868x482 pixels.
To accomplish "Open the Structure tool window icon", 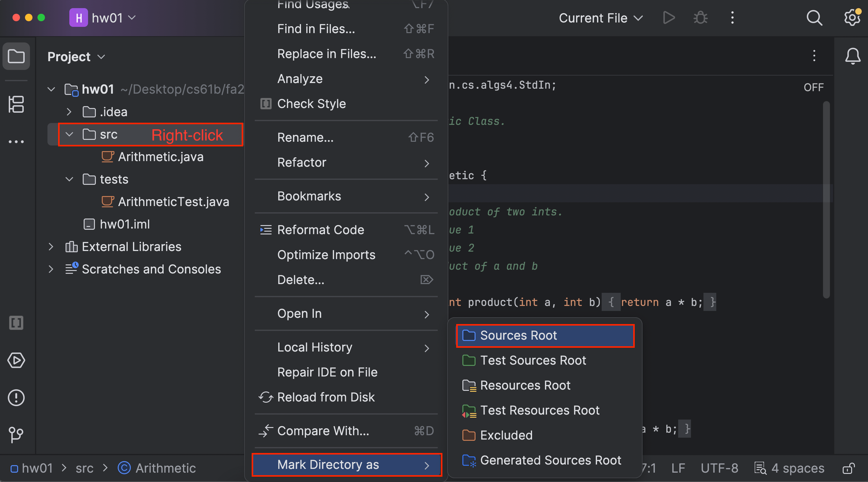I will [x=16, y=104].
